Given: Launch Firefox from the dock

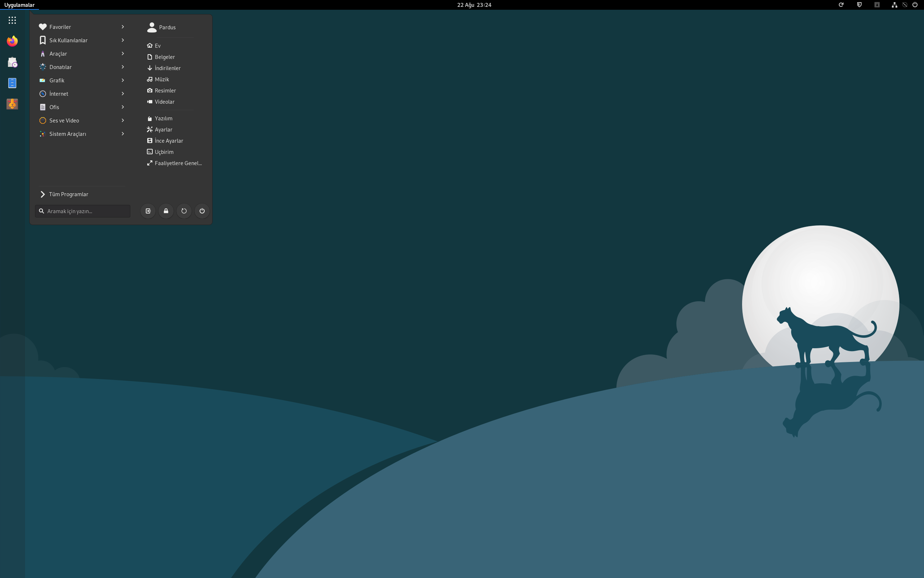Looking at the screenshot, I should (x=12, y=41).
